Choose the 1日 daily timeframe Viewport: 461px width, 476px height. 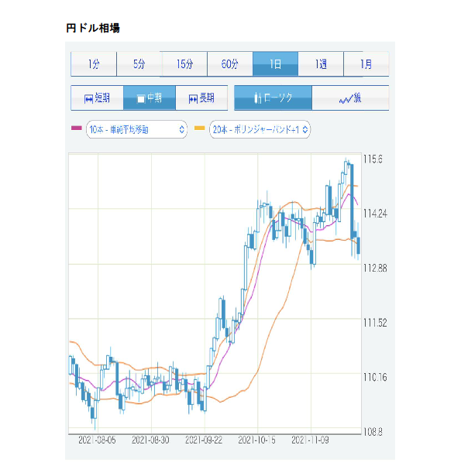click(x=275, y=64)
